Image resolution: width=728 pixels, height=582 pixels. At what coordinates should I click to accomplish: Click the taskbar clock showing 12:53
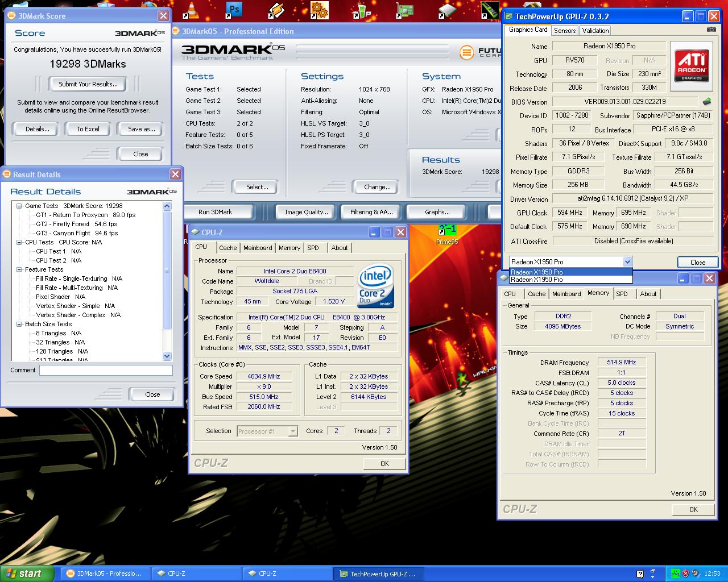(712, 573)
